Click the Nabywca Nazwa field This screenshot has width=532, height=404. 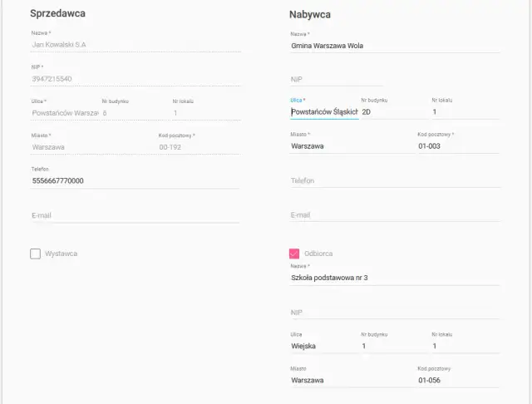click(395, 46)
